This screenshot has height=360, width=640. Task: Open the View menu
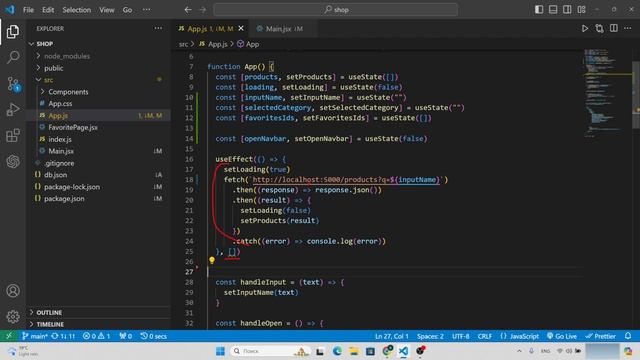coord(107,10)
